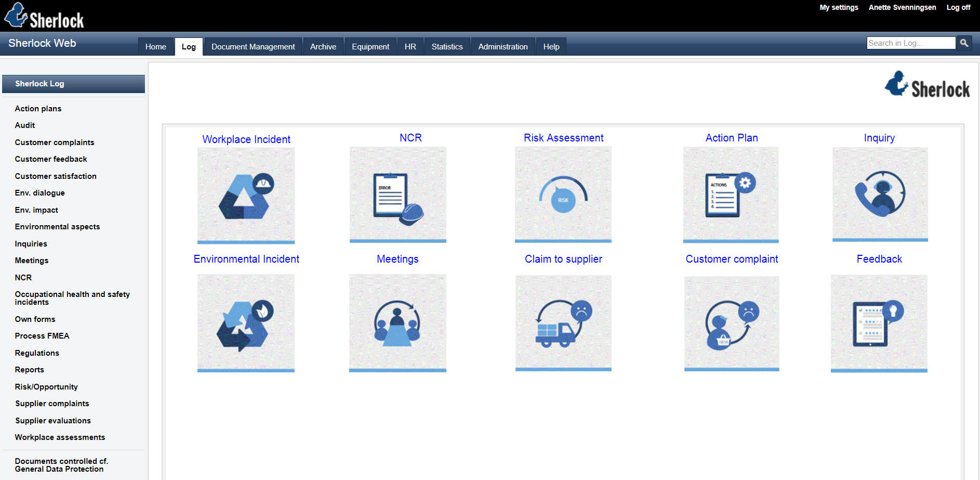Open the Meetings table people icon
980x480 pixels.
click(398, 323)
